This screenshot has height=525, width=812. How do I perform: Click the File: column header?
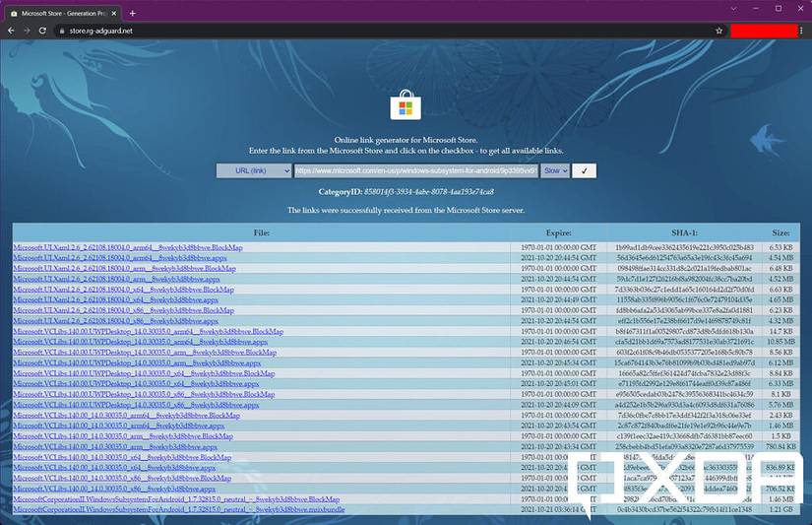(262, 232)
